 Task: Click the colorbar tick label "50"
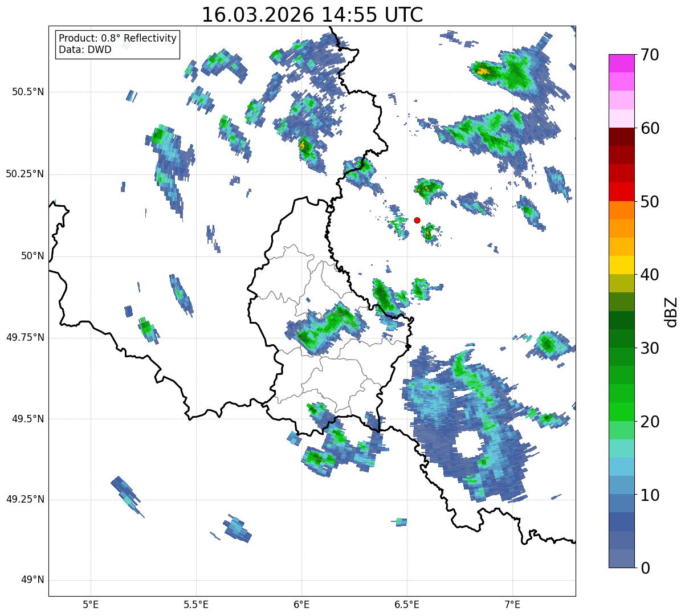point(650,202)
